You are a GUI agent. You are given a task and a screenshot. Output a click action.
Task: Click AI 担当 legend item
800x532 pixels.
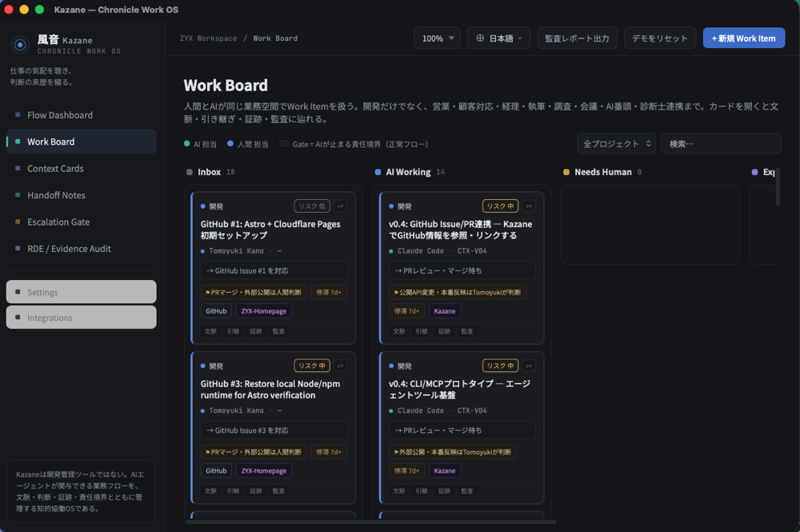tap(200, 144)
